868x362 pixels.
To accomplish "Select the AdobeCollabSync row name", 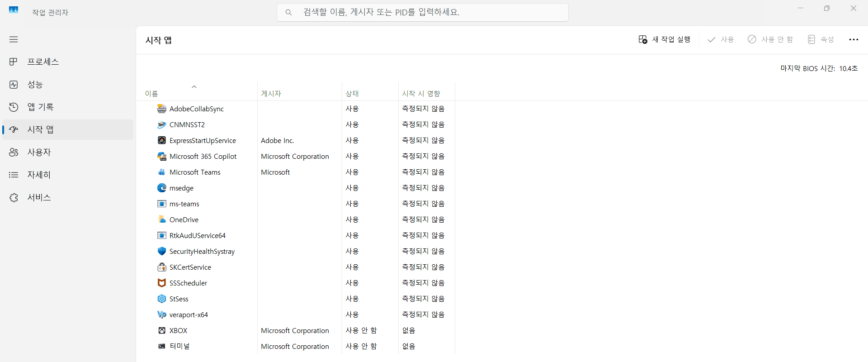I will (x=197, y=109).
